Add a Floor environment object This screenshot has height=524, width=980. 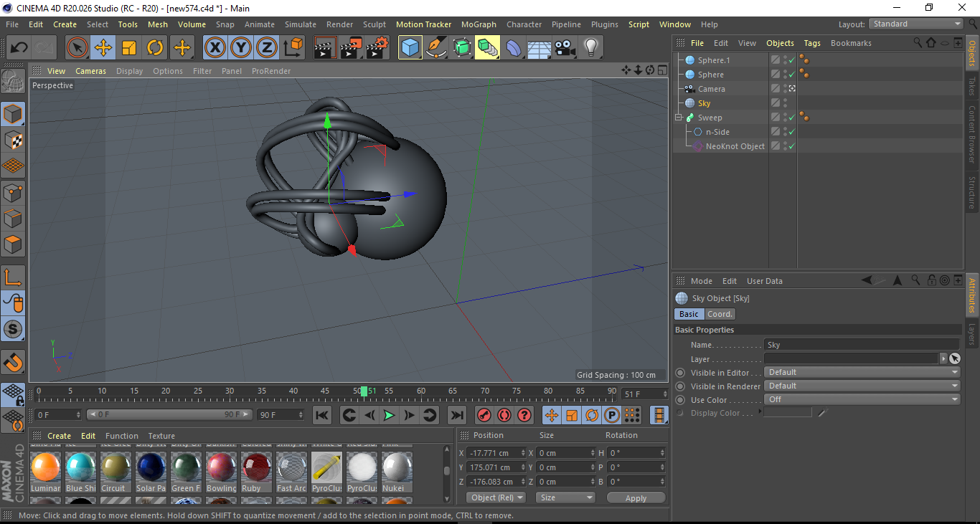539,48
